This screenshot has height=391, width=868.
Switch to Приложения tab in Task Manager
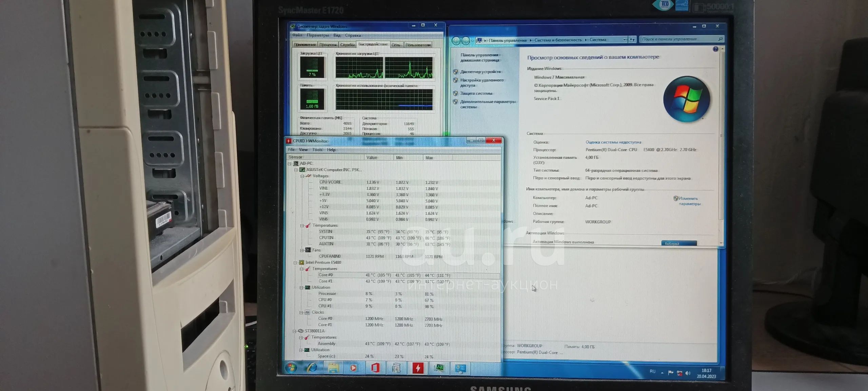pyautogui.click(x=305, y=45)
